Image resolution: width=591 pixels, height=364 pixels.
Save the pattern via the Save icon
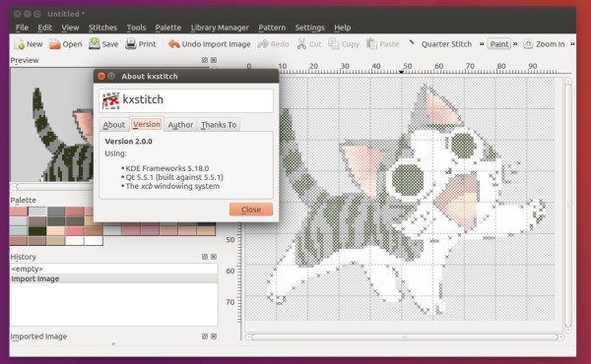95,43
